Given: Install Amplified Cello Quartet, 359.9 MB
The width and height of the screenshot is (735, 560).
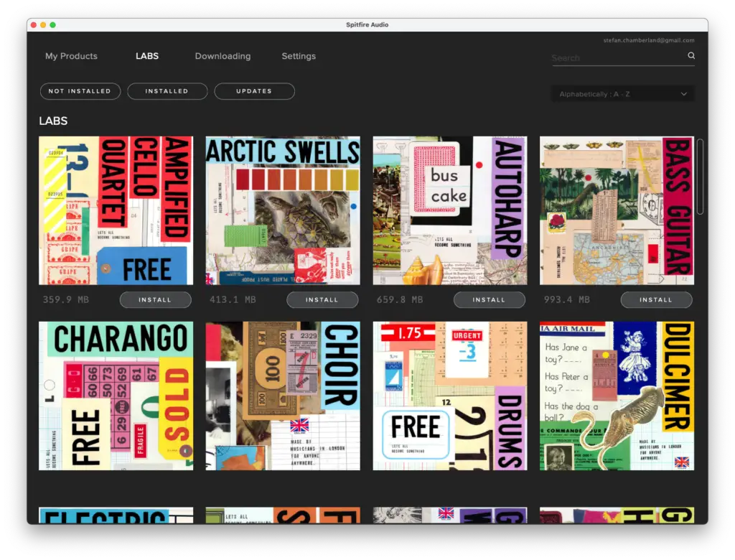Looking at the screenshot, I should coord(155,299).
